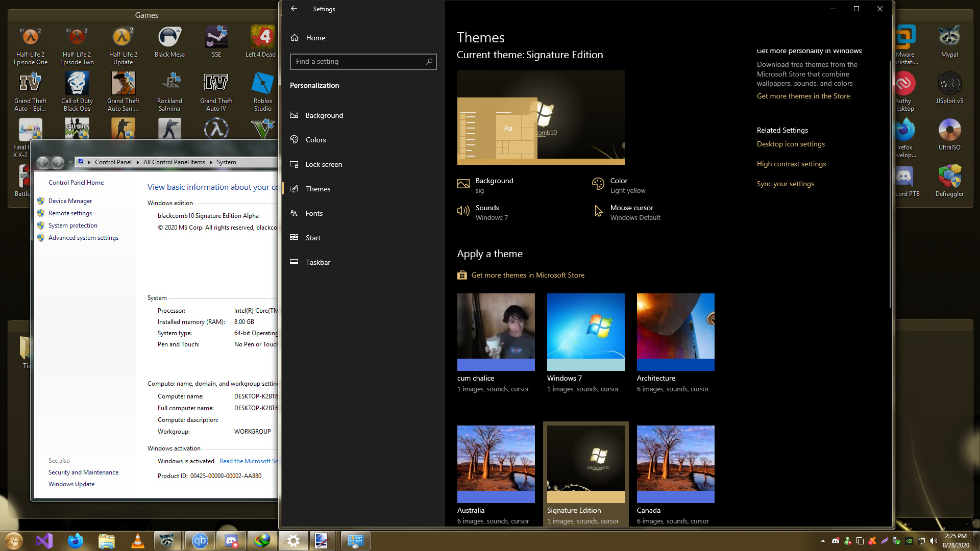This screenshot has width=980, height=551.
Task: Open Device Manager in Control Panel
Action: [70, 201]
